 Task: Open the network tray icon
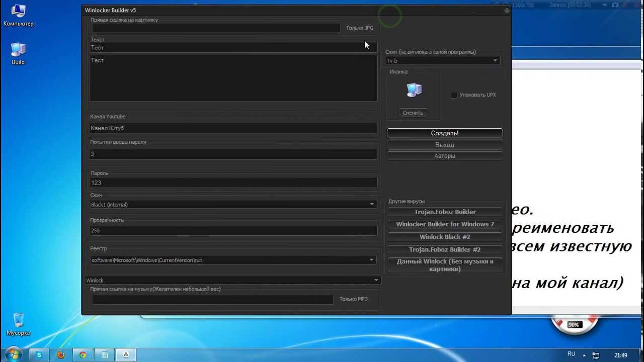tap(596, 355)
